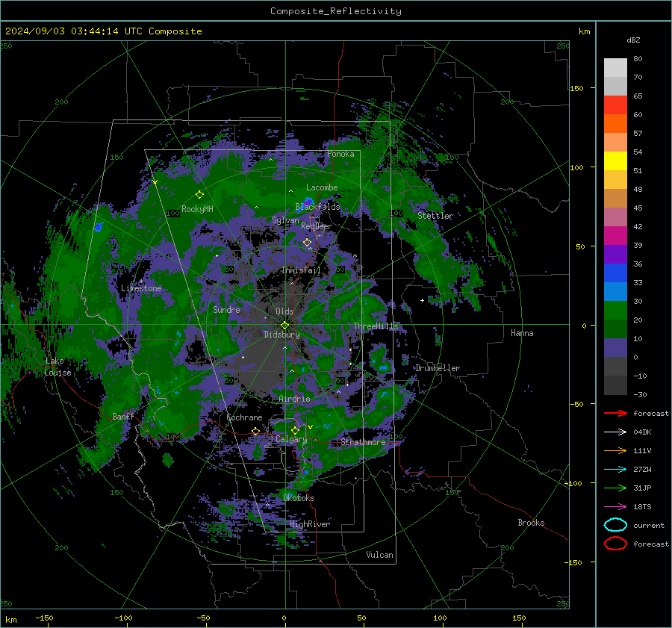Viewport: 672px width, 628px height.
Task: Click the Banff city label
Action: 123,417
